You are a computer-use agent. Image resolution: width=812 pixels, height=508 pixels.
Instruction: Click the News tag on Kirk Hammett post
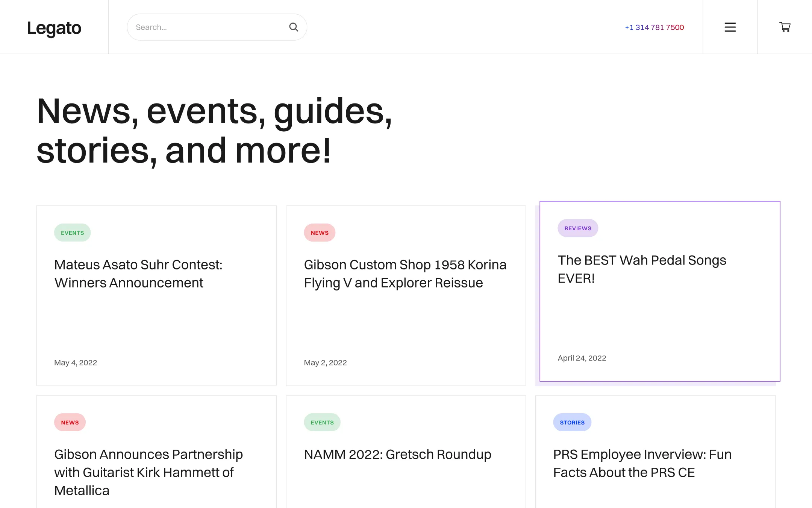(x=70, y=422)
